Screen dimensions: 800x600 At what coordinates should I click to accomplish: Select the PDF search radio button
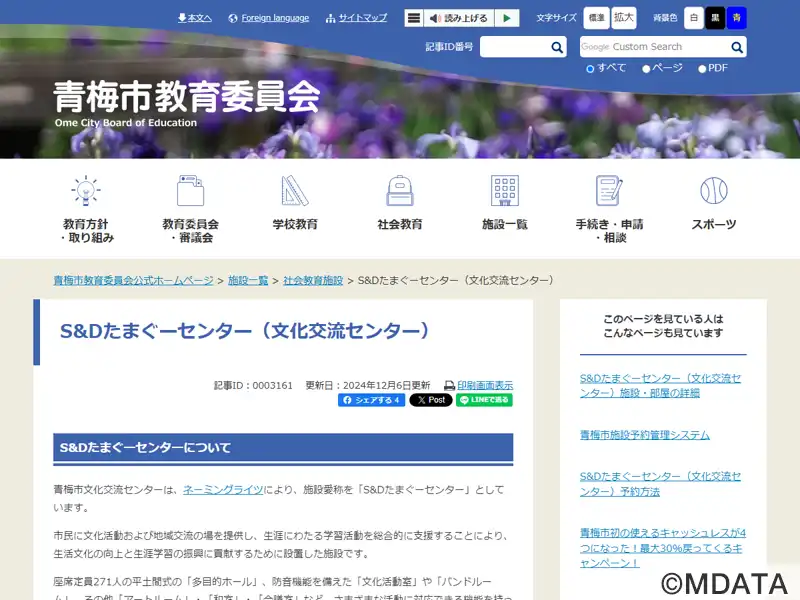[x=702, y=68]
